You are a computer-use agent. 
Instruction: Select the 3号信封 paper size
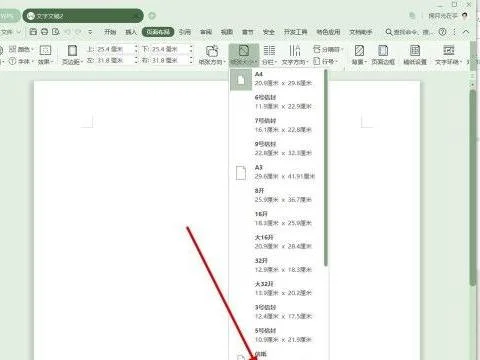pos(277,312)
